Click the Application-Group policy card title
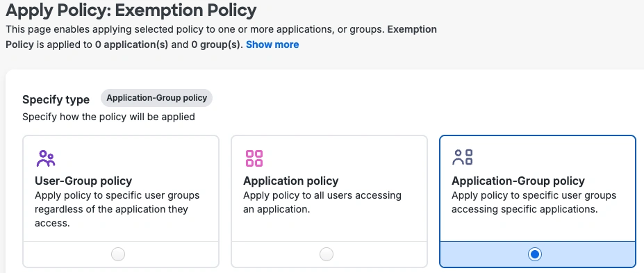 (x=518, y=181)
